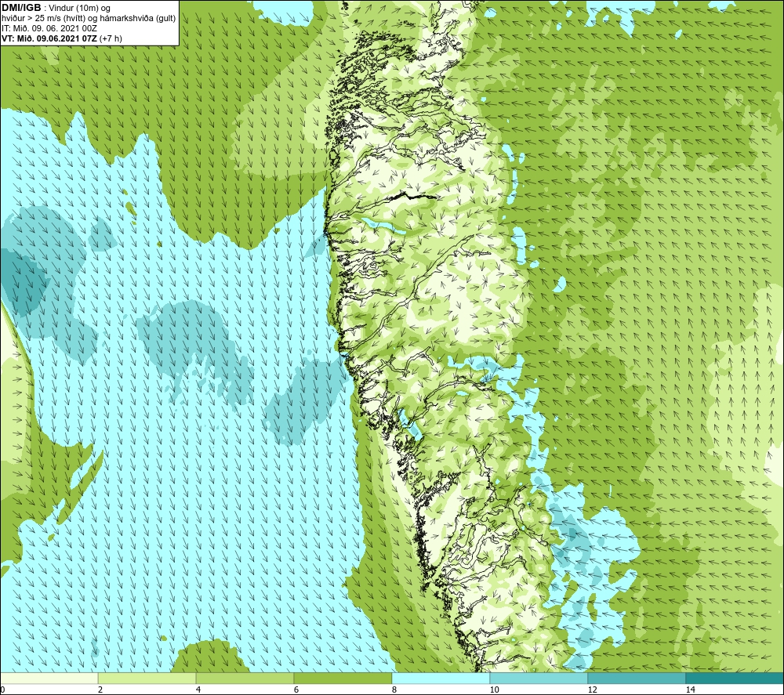This screenshot has height=695, width=784.
Task: Click the "VT: Mið. 09.06.2021 07Z (+7 h)" line
Action: [61, 38]
